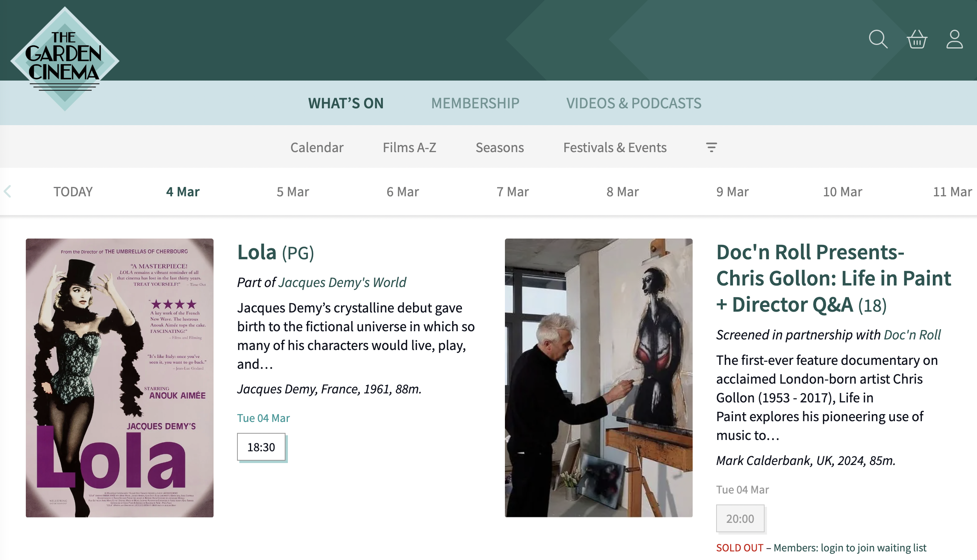Click login to join waiting list
The image size is (977, 560).
(849, 548)
